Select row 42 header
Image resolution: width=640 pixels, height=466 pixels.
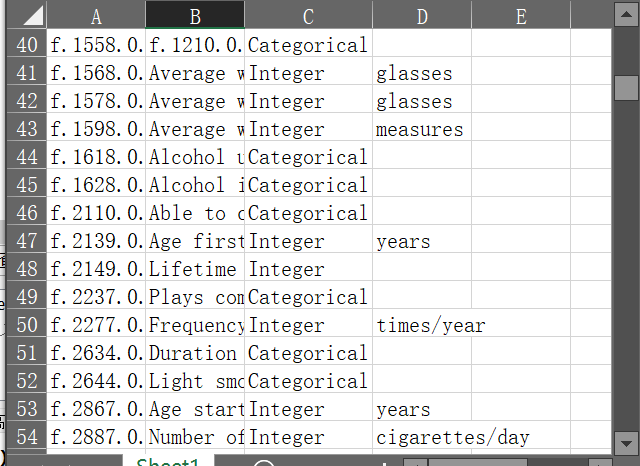[x=27, y=101]
